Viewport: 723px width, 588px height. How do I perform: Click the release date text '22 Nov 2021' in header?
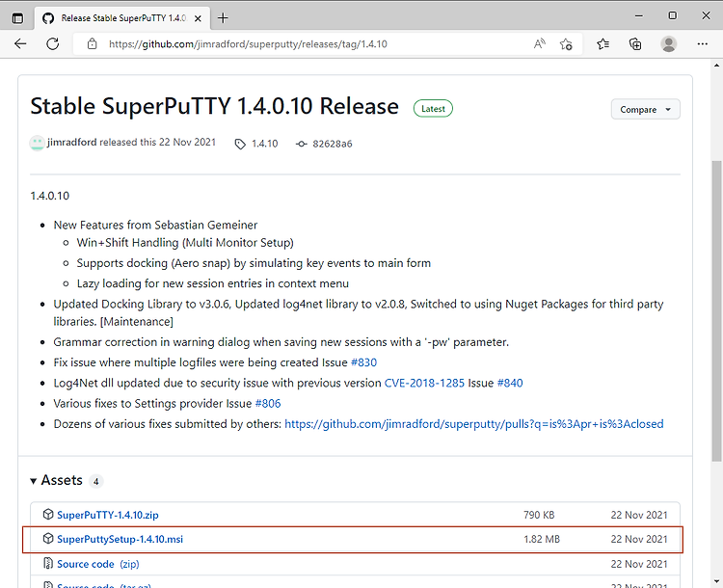pyautogui.click(x=187, y=142)
